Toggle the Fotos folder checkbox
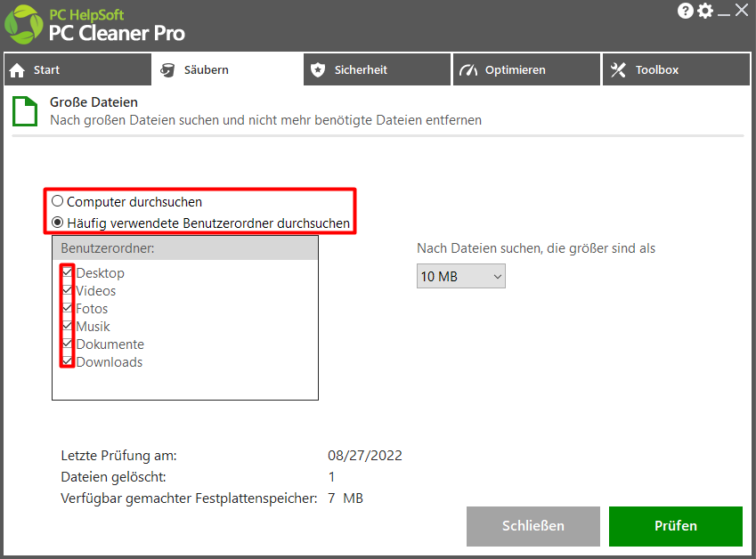The image size is (756, 559). pos(67,308)
